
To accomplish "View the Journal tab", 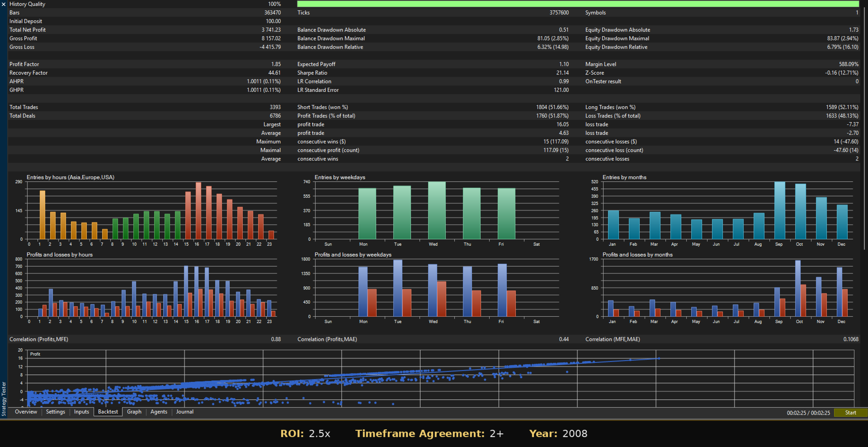I will coord(185,412).
